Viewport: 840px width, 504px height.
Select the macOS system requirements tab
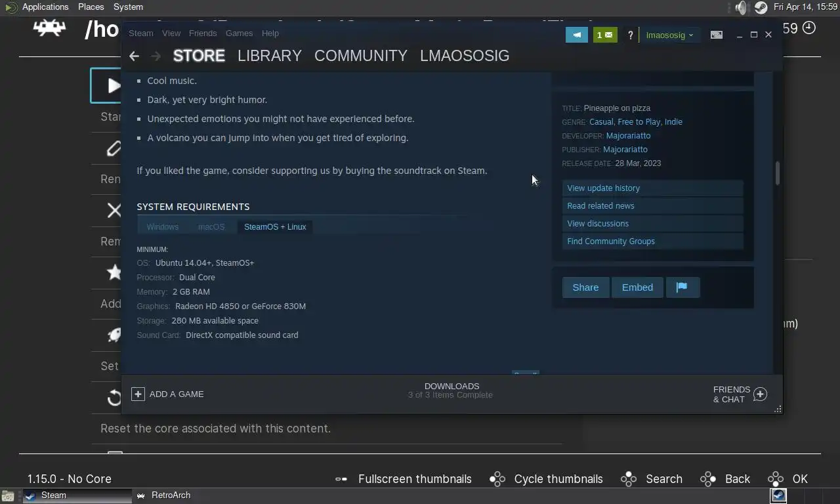pyautogui.click(x=211, y=227)
